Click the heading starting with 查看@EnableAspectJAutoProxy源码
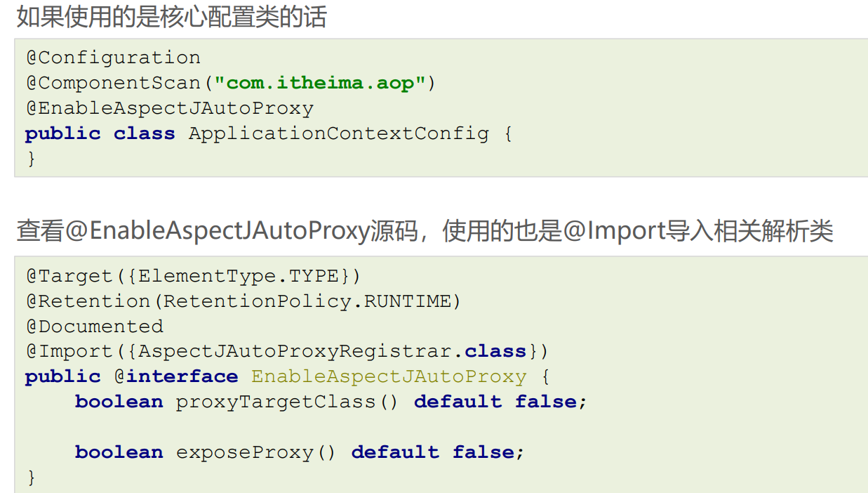The image size is (868, 493). pyautogui.click(x=425, y=231)
